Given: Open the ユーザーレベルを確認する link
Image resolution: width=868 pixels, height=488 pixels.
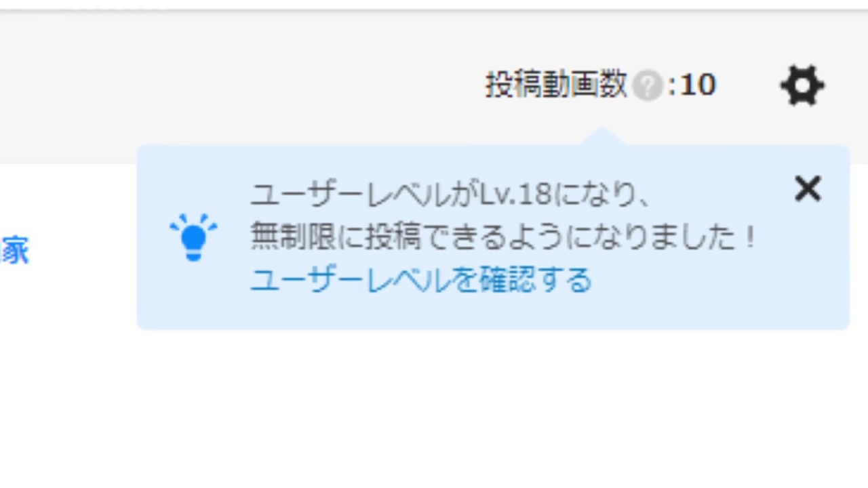Looking at the screenshot, I should pos(421,279).
